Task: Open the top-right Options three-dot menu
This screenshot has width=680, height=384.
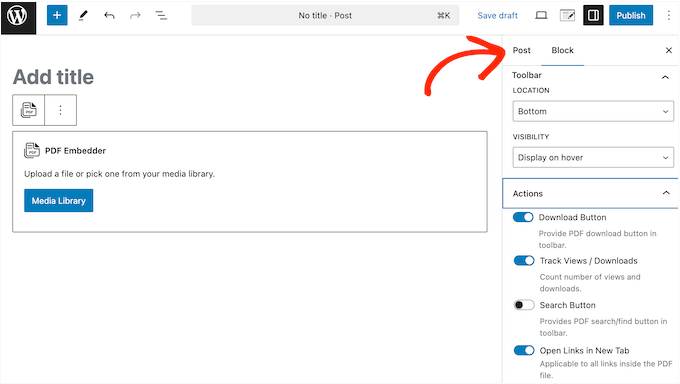Action: click(668, 16)
